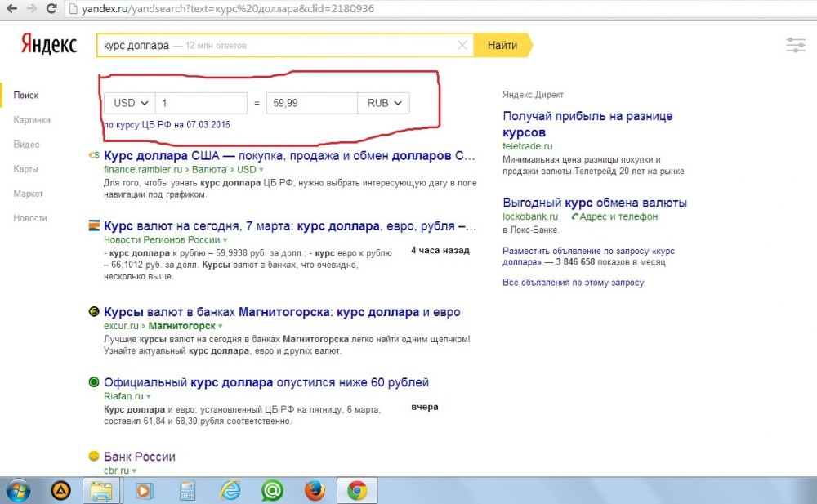Expand the finance.rambler.ru USD arrow
Image resolution: width=817 pixels, height=504 pixels.
[x=261, y=170]
